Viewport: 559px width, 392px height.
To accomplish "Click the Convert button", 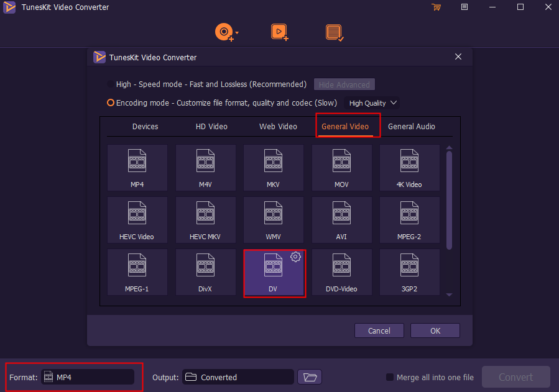I will [x=516, y=377].
